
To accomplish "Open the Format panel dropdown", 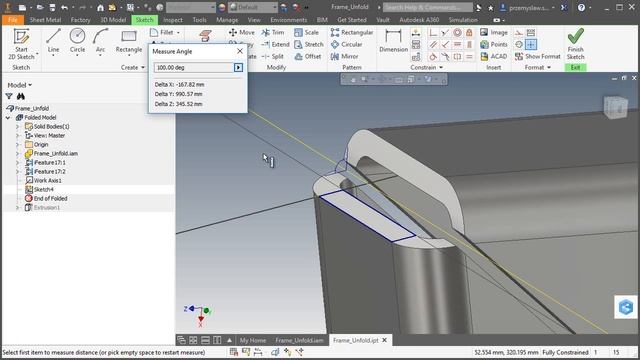I will click(x=538, y=67).
